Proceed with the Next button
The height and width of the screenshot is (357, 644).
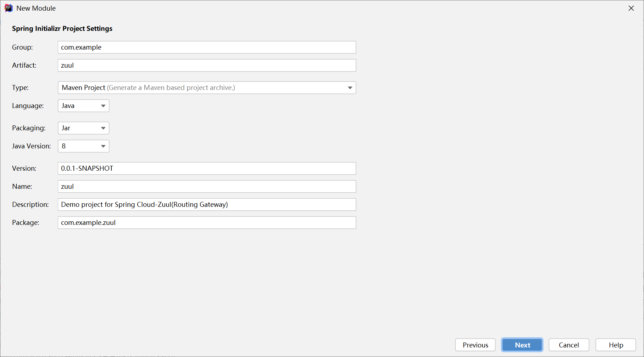click(x=522, y=345)
